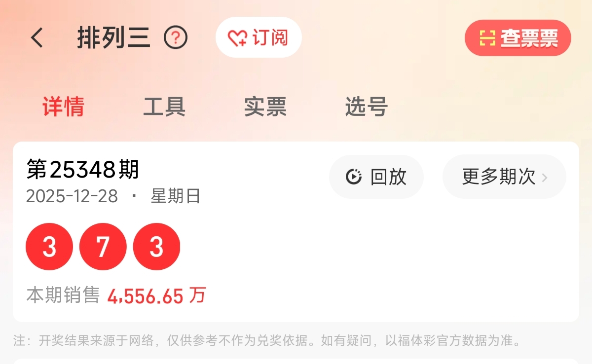Expand 更多期次 for more draws
The image size is (592, 364).
[x=504, y=177]
